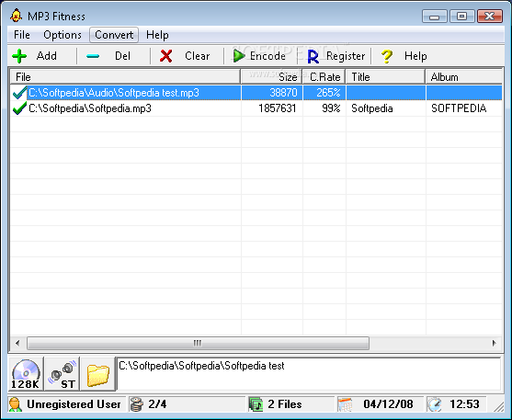Open the Options menu
Viewport: 512px width, 420px height.
(x=62, y=35)
